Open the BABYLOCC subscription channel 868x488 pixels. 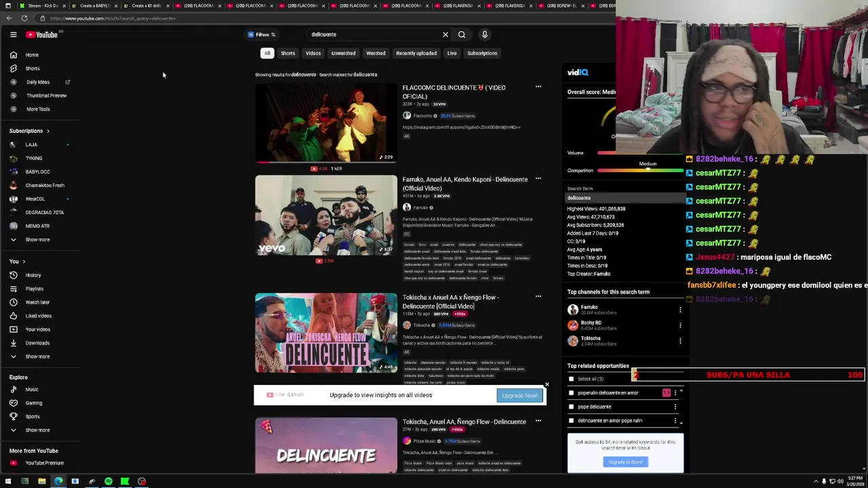click(x=39, y=171)
